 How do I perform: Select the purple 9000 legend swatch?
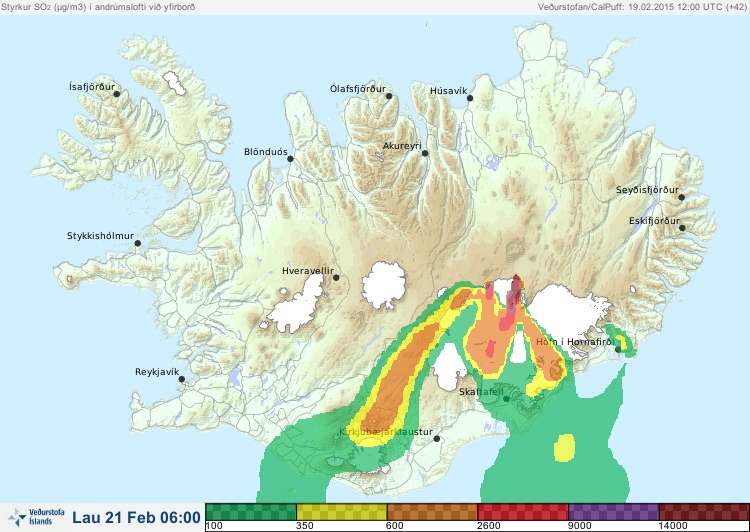point(614,512)
